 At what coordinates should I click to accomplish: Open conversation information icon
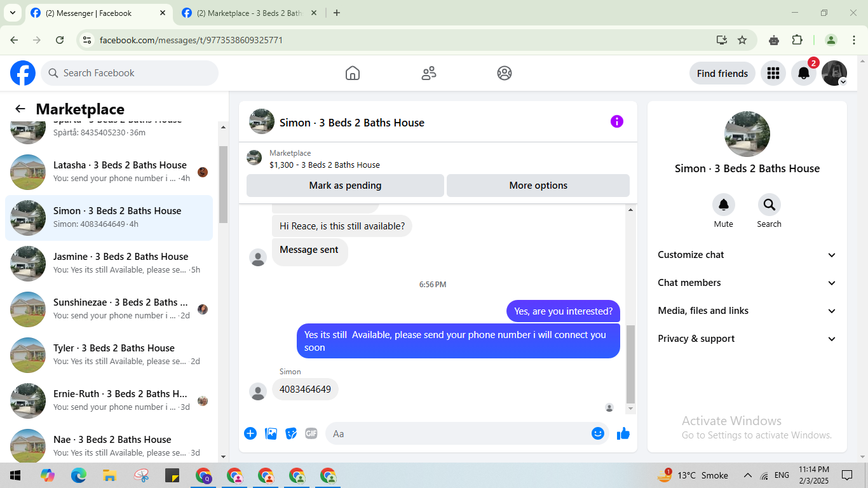[x=617, y=121]
